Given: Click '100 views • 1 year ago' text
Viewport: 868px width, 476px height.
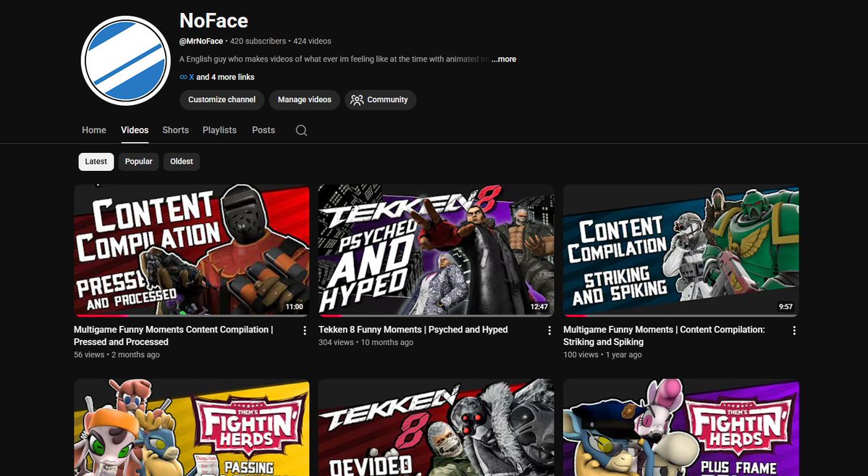Looking at the screenshot, I should pos(603,354).
